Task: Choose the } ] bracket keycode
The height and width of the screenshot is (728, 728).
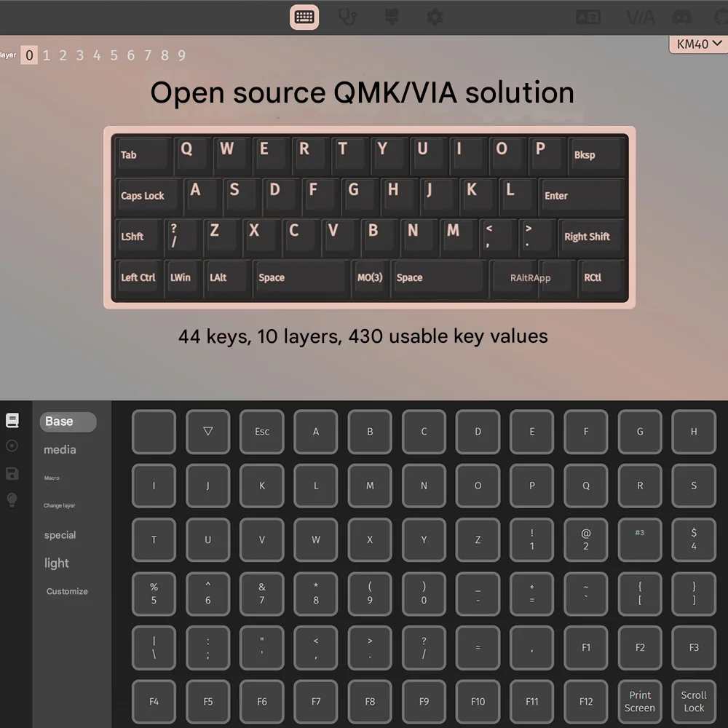Action: tap(694, 594)
